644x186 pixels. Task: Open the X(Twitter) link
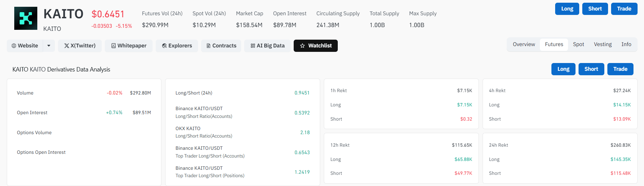pos(80,46)
